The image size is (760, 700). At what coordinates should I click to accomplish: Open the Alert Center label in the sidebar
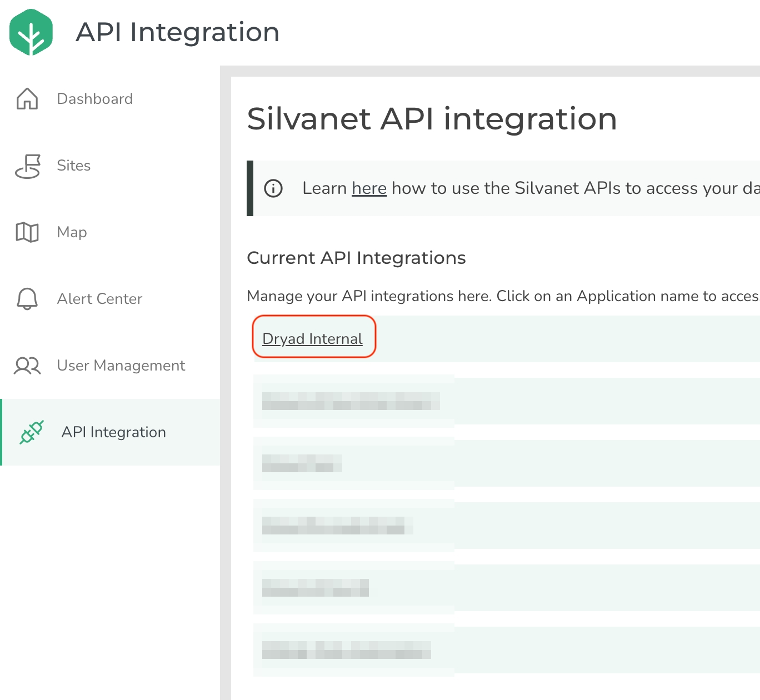click(x=100, y=299)
